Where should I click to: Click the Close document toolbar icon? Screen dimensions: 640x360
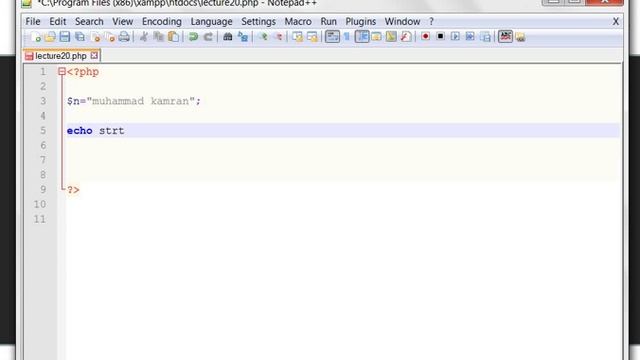tap(96, 37)
